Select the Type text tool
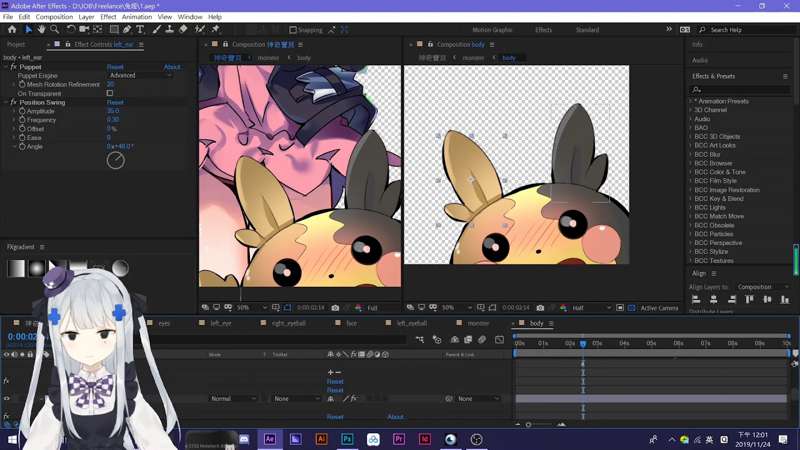The width and height of the screenshot is (800, 450). tap(140, 30)
